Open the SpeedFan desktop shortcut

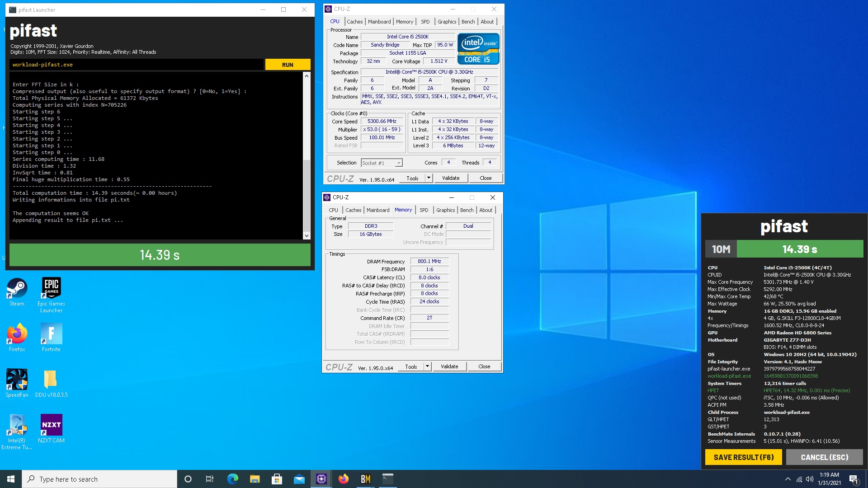17,383
